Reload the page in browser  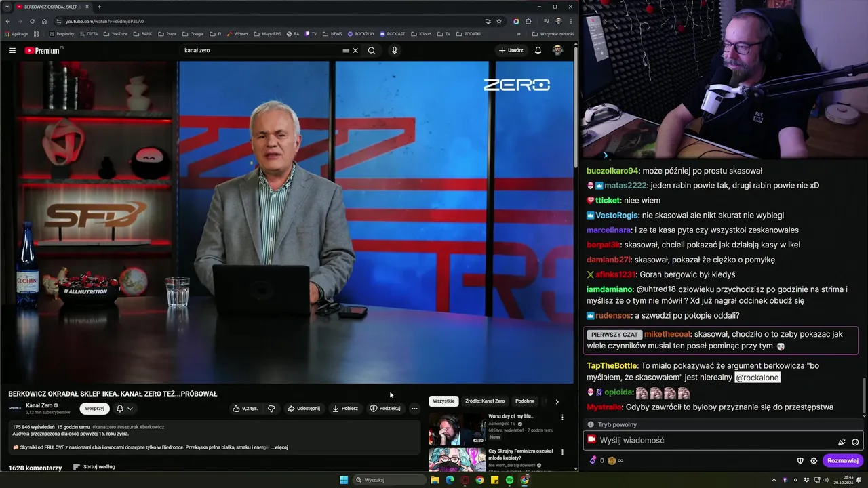(32, 21)
